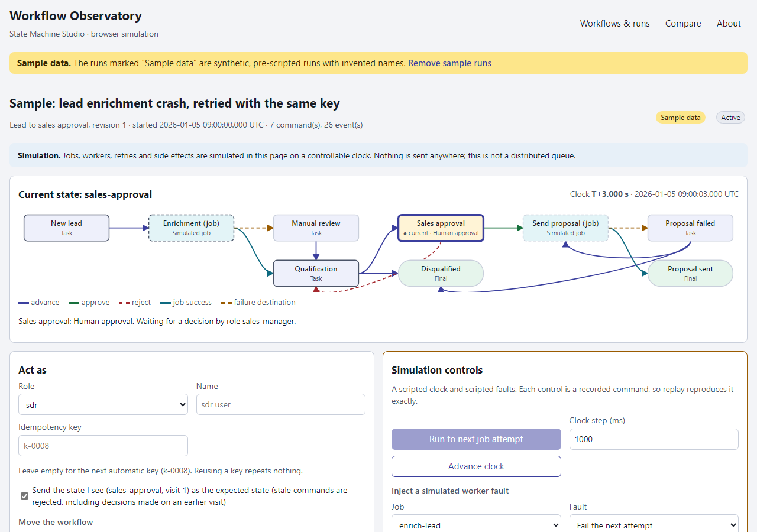
Task: Select the Proposal failed node
Action: 690,228
